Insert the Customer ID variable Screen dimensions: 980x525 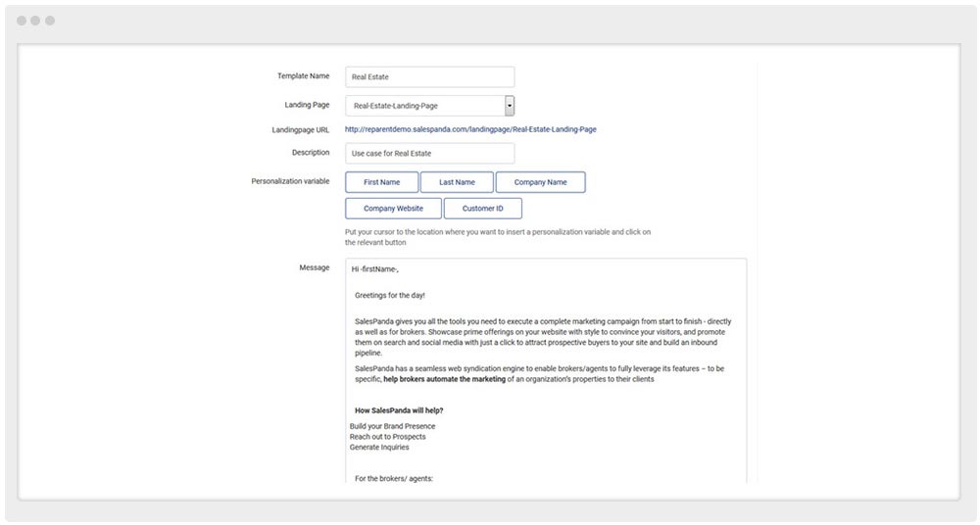[482, 209]
